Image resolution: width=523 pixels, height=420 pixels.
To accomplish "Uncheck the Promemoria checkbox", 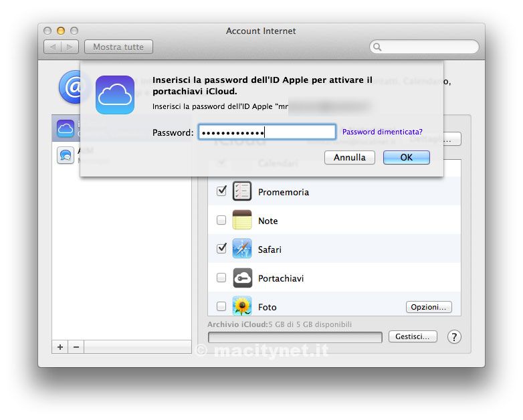I will pyautogui.click(x=221, y=191).
